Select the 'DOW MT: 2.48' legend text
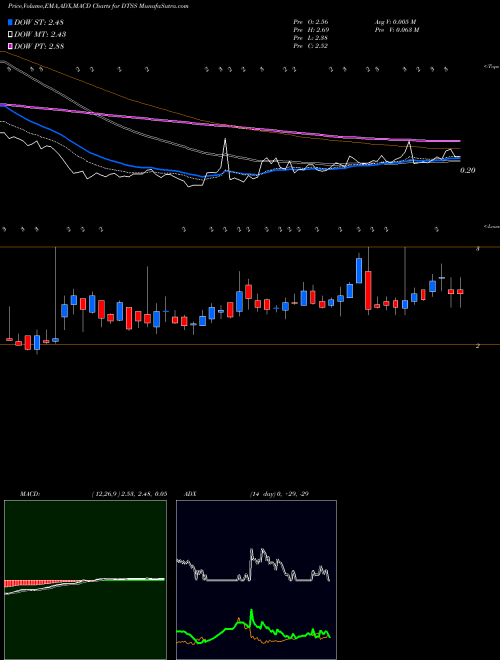This screenshot has width=500, height=660. (40, 35)
